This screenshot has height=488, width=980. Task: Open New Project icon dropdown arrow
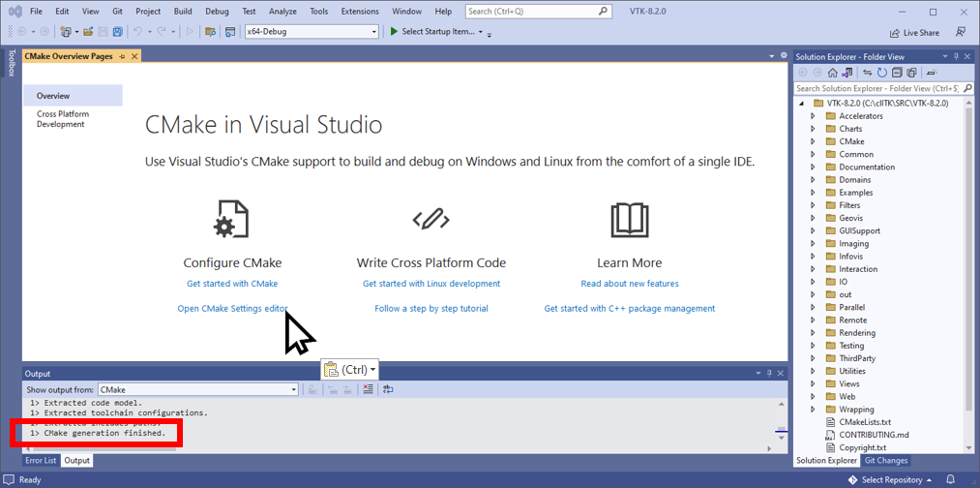[x=76, y=31]
